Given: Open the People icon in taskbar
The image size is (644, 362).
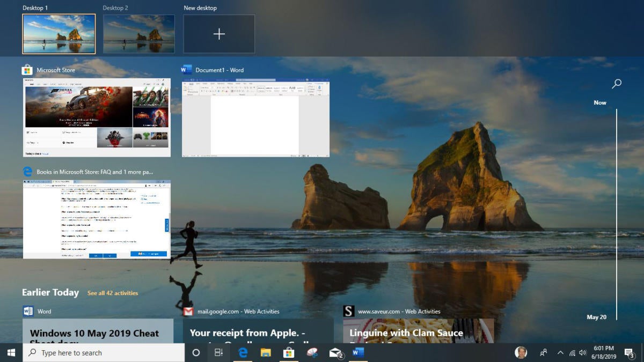Looking at the screenshot, I should coord(544,352).
